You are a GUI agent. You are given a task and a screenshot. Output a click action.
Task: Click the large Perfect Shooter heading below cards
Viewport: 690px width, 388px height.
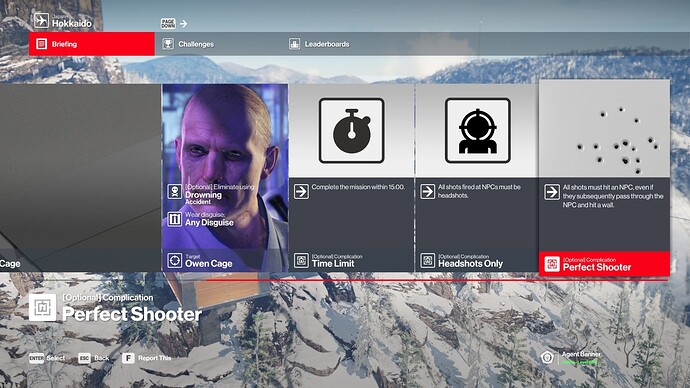(x=132, y=314)
